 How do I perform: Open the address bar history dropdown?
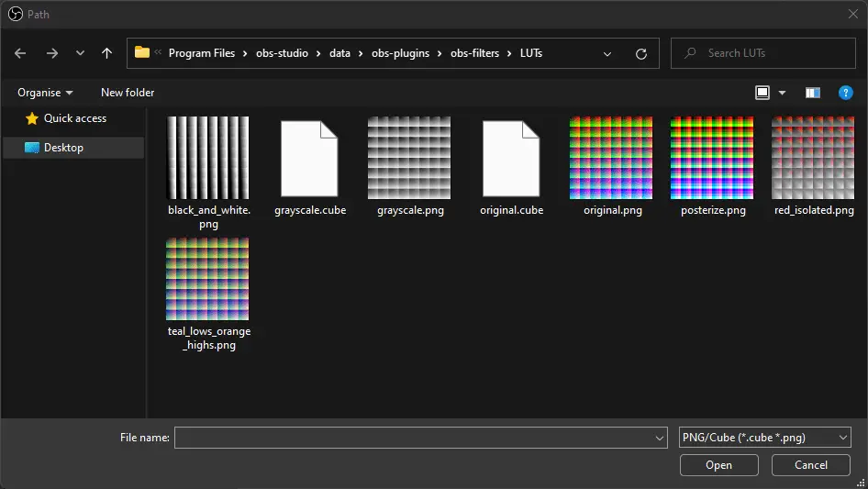(x=607, y=54)
